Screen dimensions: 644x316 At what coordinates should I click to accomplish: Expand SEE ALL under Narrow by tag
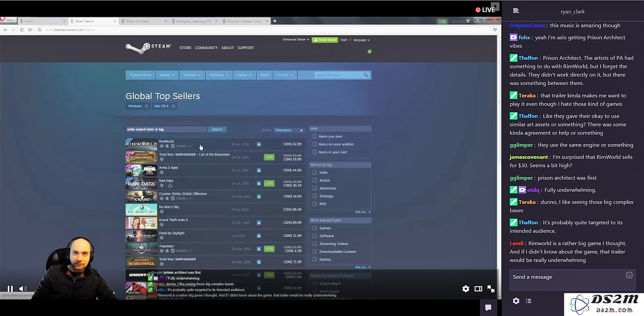[x=363, y=212]
